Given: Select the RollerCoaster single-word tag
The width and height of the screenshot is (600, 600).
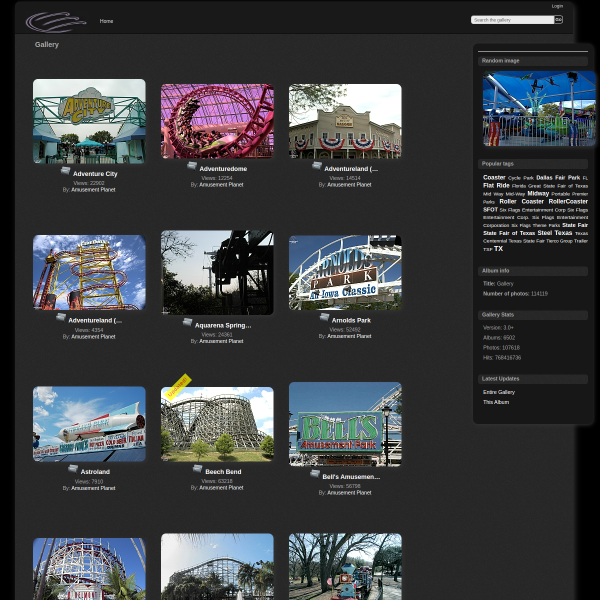Looking at the screenshot, I should (x=568, y=202).
